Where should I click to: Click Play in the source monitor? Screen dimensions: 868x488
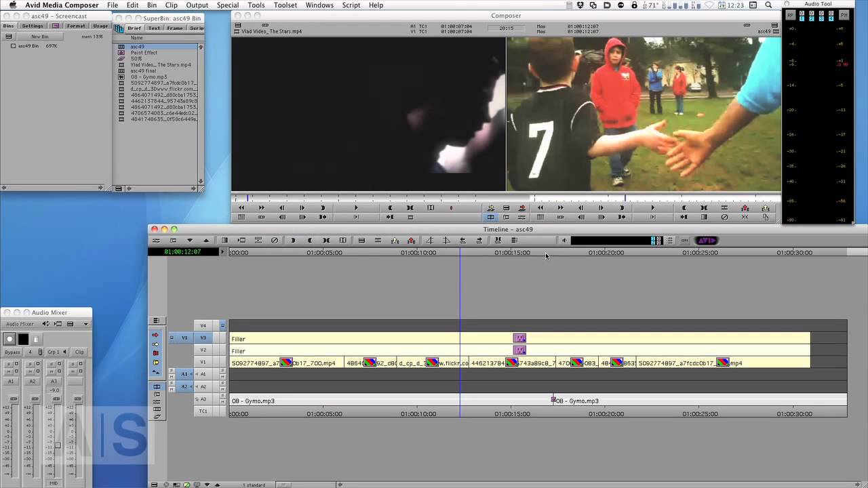click(x=356, y=208)
